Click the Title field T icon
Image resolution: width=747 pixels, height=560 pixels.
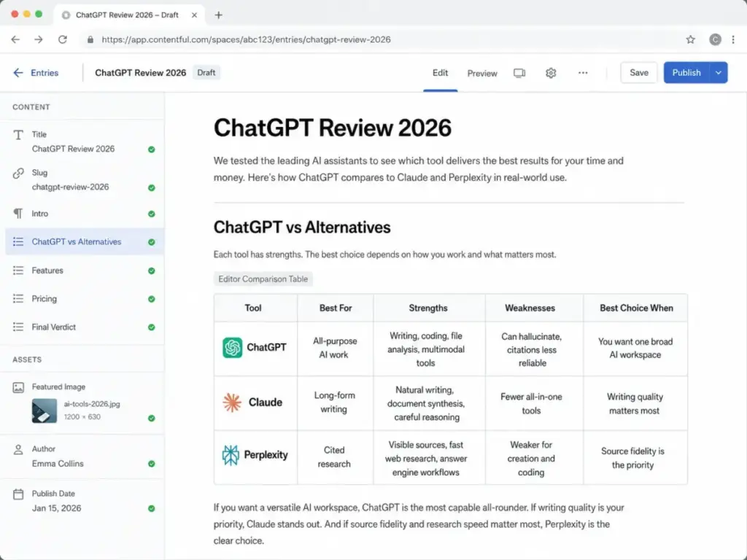pyautogui.click(x=18, y=135)
